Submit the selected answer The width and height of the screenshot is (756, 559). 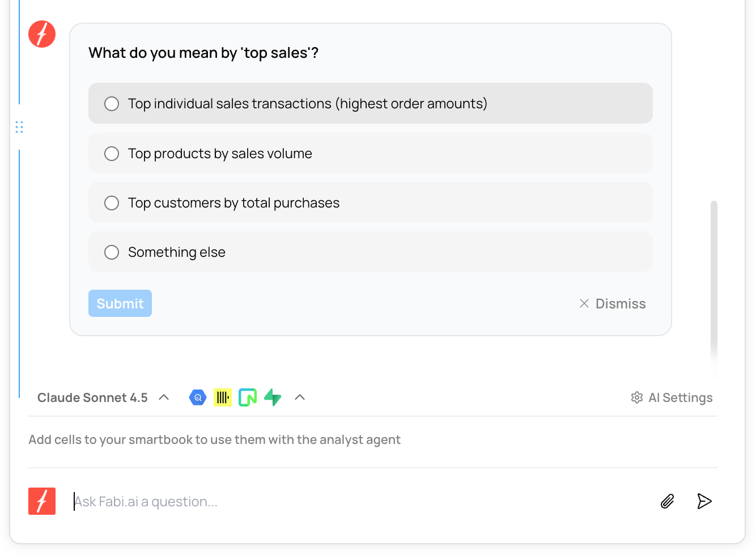click(x=120, y=303)
